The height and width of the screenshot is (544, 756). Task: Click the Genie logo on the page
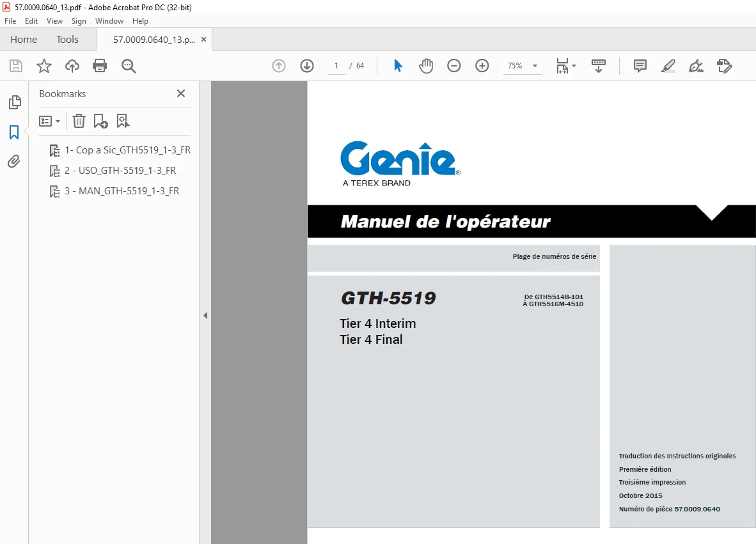pyautogui.click(x=400, y=159)
